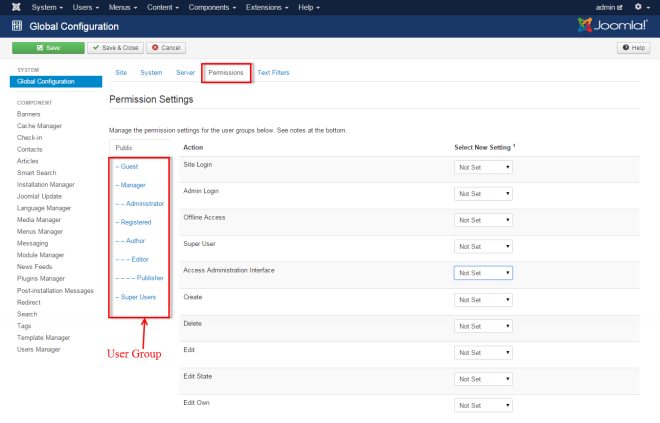Switch to the Site tab
This screenshot has width=660, height=423.
pos(121,72)
